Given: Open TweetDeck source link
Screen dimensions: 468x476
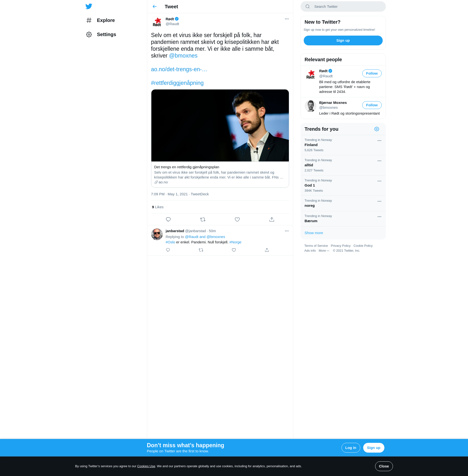Looking at the screenshot, I should (200, 194).
